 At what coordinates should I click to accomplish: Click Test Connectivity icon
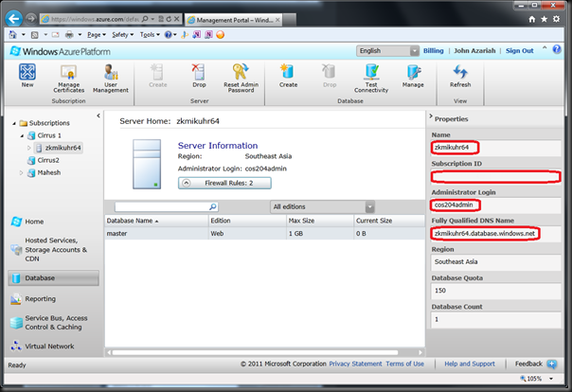point(372,71)
